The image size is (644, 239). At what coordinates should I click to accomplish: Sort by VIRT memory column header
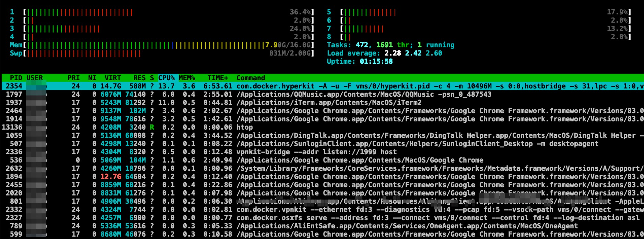coord(113,78)
